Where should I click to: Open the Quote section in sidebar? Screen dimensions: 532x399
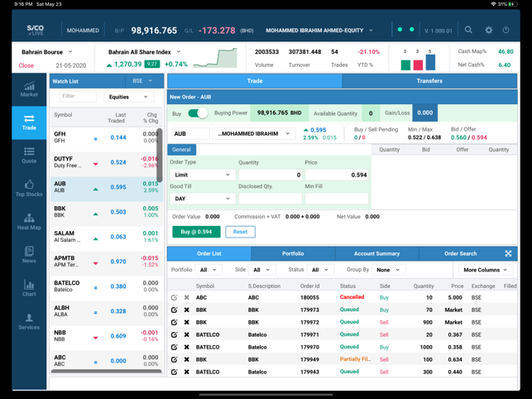[29, 156]
